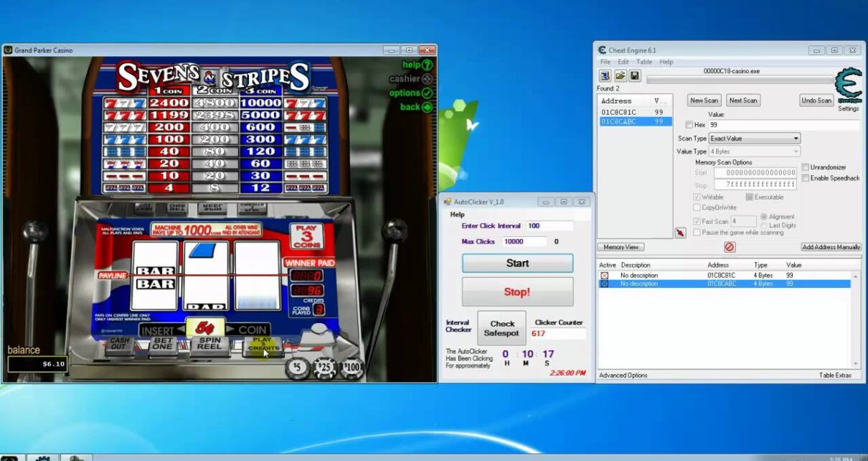Open Advanced Options in Cheat Engine
Image resolution: width=868 pixels, height=461 pixels.
(623, 376)
